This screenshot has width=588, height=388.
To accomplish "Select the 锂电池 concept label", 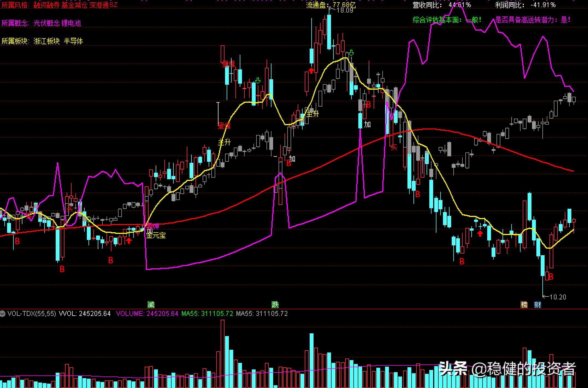I will coord(71,23).
